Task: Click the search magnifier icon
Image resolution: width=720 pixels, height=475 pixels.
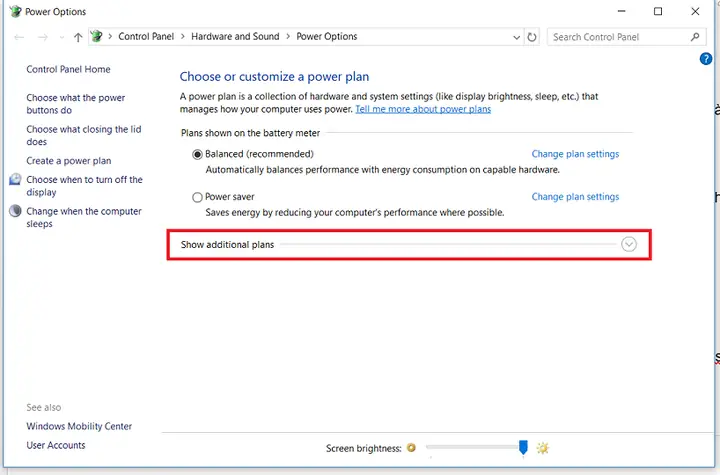Action: [x=695, y=37]
